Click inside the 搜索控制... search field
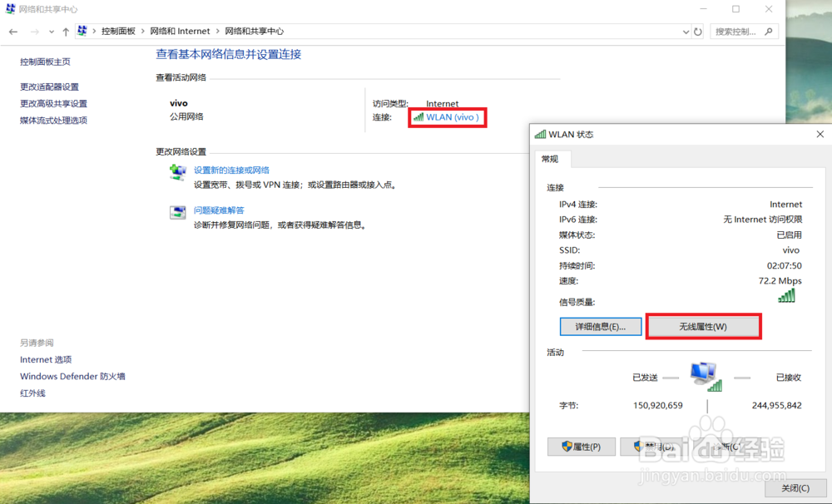 [x=736, y=31]
